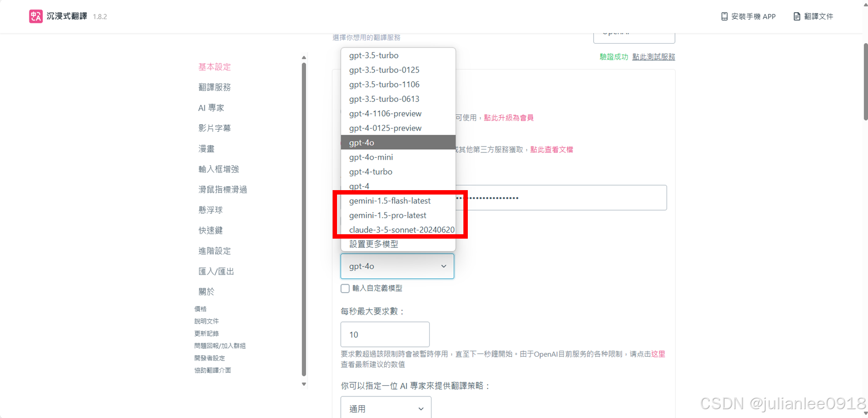This screenshot has width=868, height=418.
Task: Open AI 專家 sidebar section
Action: pyautogui.click(x=211, y=108)
